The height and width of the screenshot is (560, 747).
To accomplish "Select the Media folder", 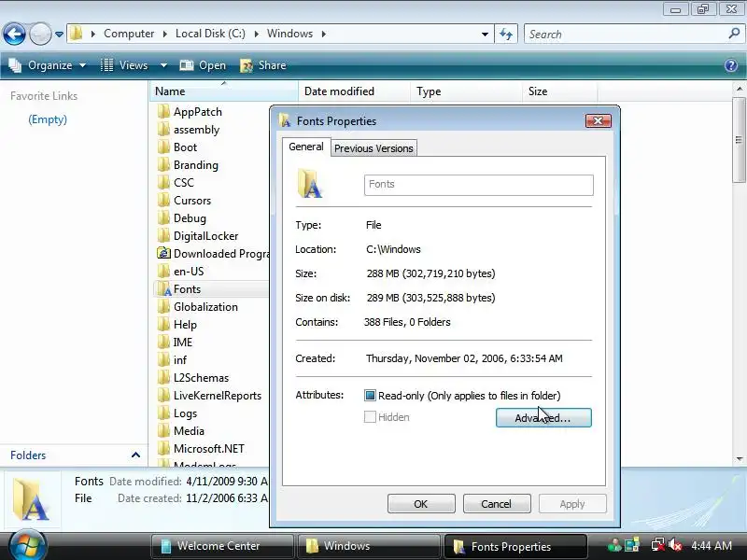I will 189,430.
